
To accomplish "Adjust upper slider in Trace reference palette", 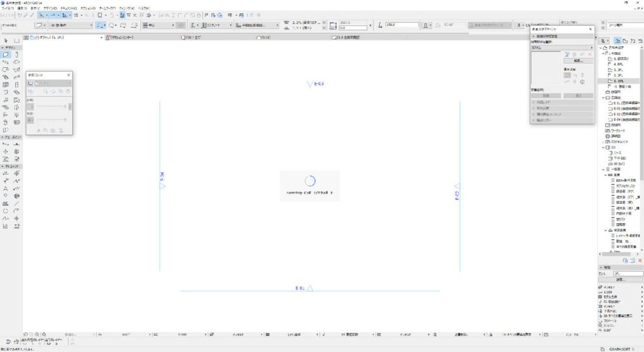I will click(52, 106).
